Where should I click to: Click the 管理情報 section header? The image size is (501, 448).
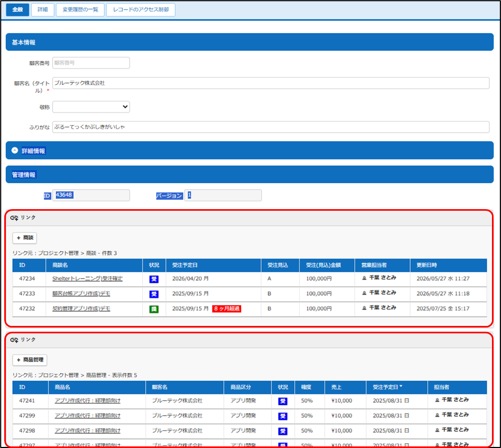tap(250, 174)
